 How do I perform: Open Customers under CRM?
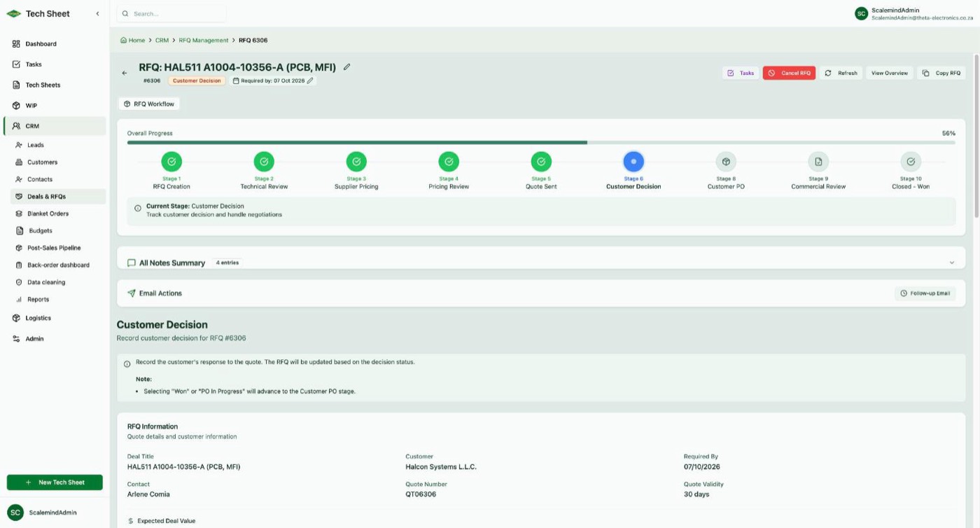click(57, 162)
